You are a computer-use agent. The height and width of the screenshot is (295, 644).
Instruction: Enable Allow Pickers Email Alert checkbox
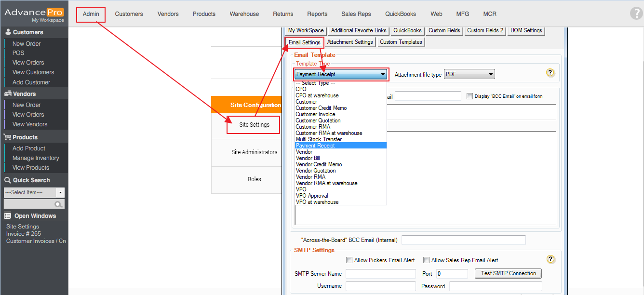349,260
